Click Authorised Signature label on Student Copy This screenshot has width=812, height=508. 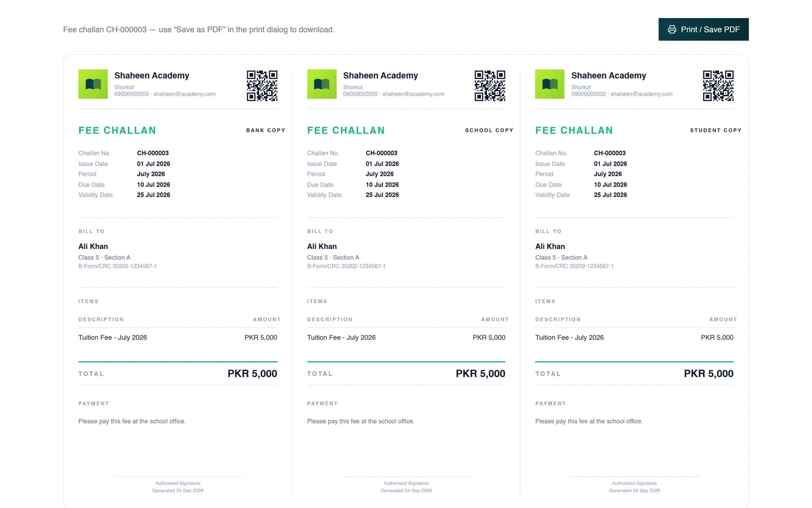coord(634,483)
